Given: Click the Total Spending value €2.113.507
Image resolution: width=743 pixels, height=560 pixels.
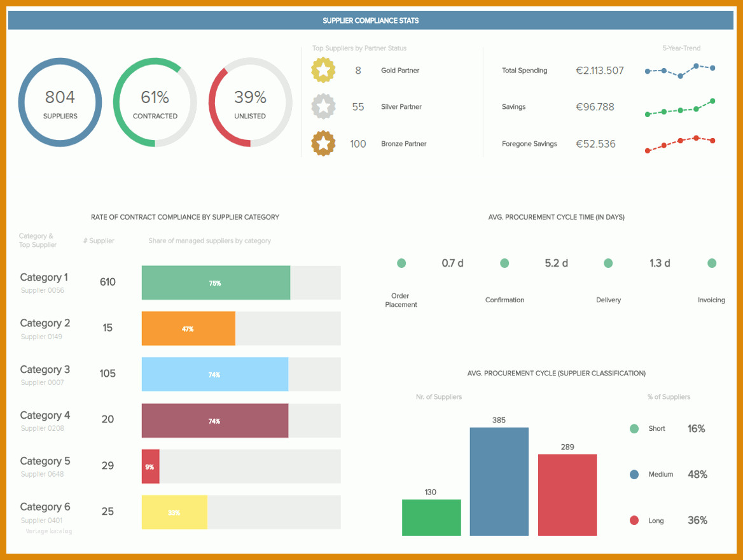Looking at the screenshot, I should coord(600,71).
